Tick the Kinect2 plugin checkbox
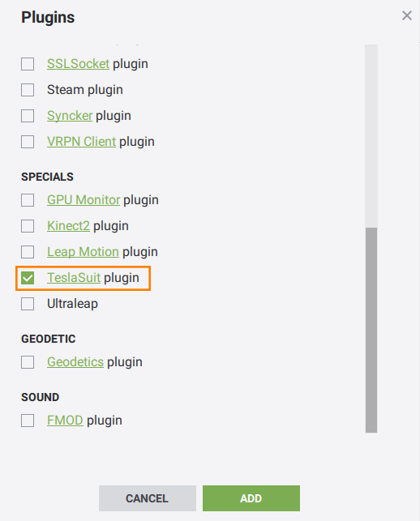Image resolution: width=420 pixels, height=521 pixels. (28, 226)
